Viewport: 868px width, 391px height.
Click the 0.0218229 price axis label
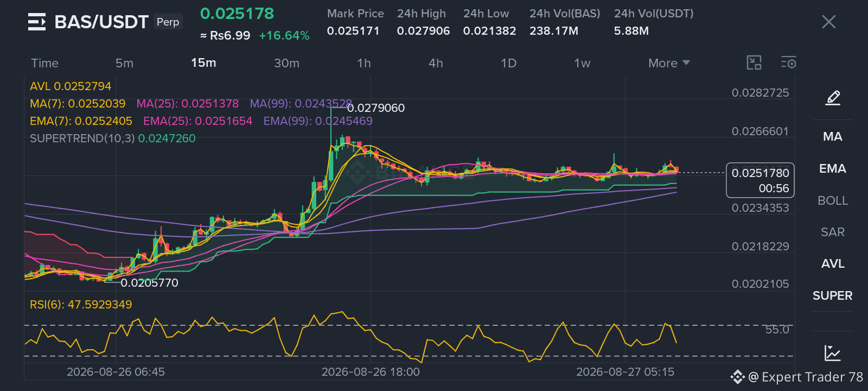[x=760, y=247]
